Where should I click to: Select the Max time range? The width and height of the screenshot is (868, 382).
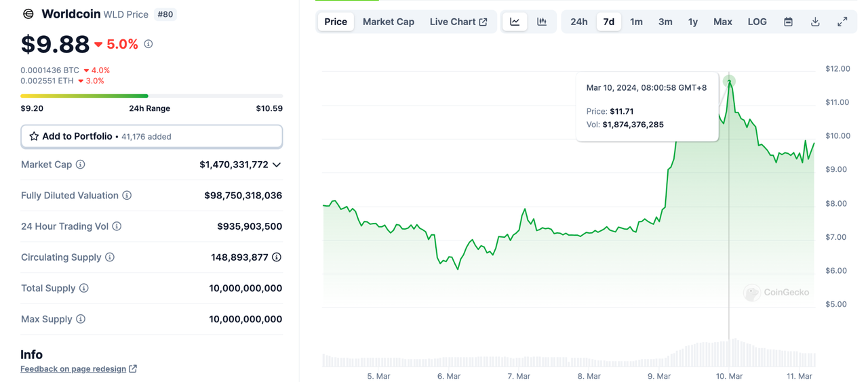tap(722, 22)
